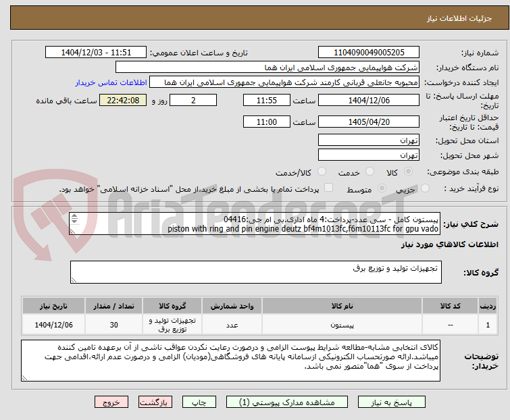Viewport: 510px width, 420px height.
Task: Click the بازگشت back button
Action: click(x=155, y=402)
